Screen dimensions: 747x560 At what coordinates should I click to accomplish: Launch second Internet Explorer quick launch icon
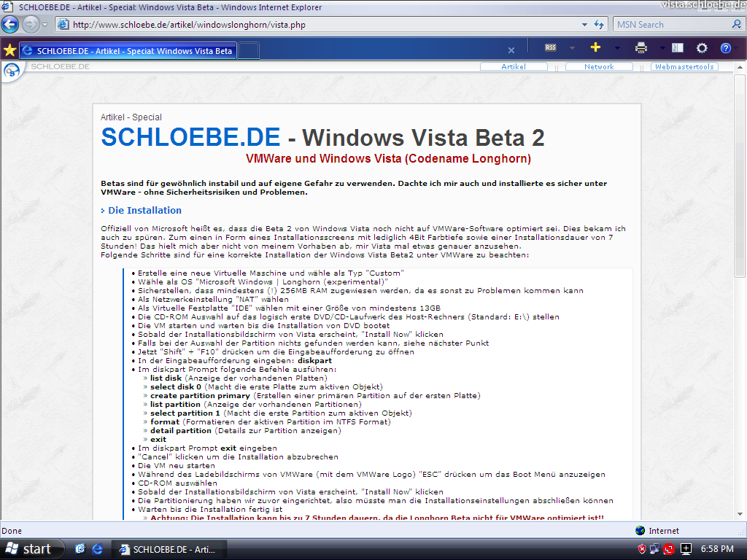pos(97,549)
